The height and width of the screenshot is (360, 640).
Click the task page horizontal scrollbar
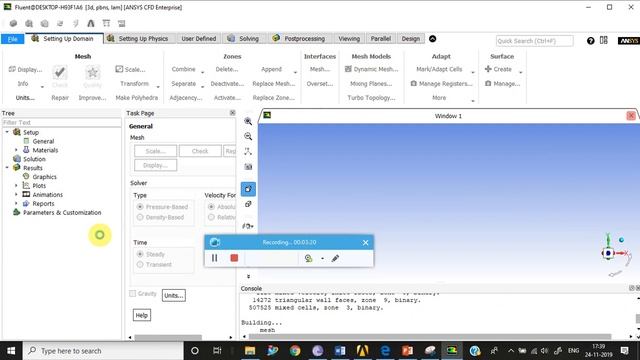tap(168, 338)
